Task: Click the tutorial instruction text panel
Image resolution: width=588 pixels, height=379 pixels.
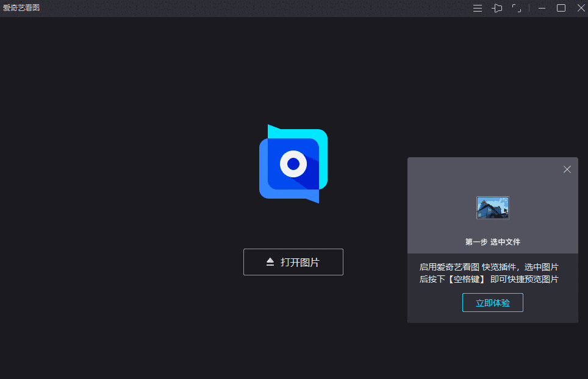Action: (x=492, y=273)
